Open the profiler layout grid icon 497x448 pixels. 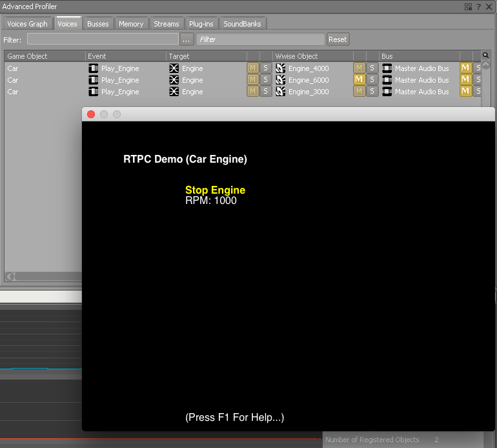[468, 6]
